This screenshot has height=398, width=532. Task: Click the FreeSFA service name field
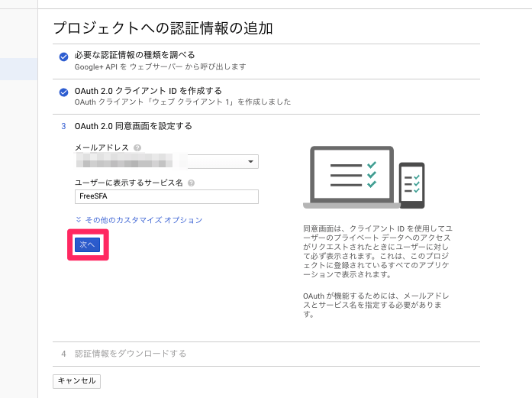tap(166, 196)
